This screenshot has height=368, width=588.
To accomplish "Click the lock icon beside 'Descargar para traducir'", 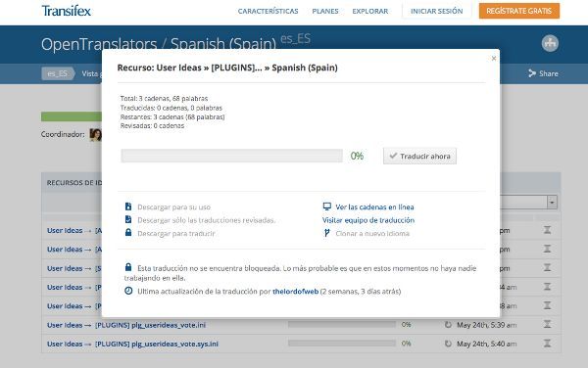I will (x=128, y=233).
